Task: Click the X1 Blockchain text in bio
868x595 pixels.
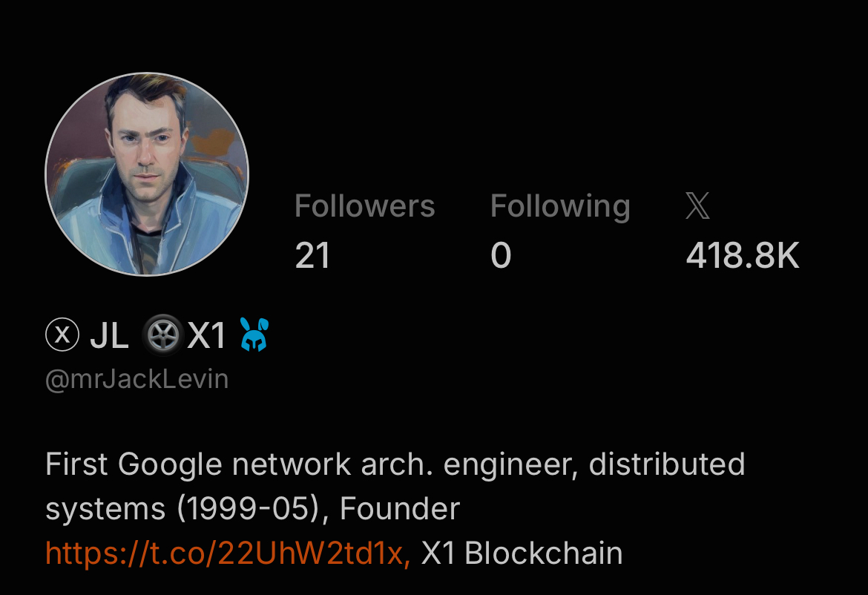Action: 522,553
